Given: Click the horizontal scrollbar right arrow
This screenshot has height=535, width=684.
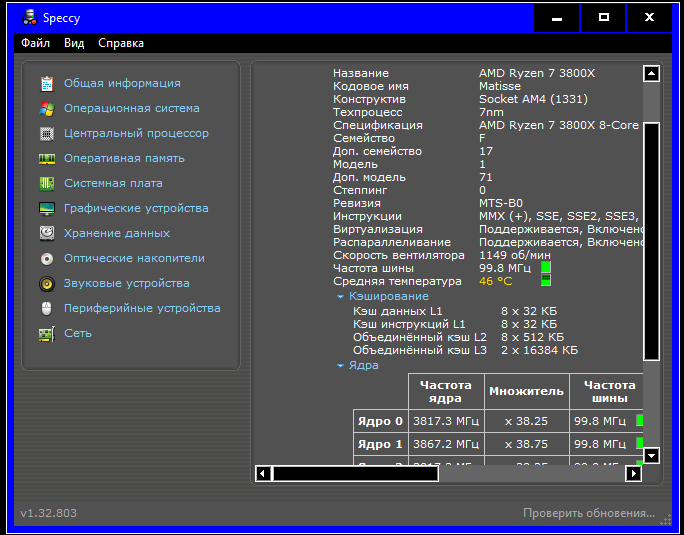Looking at the screenshot, I should tap(632, 474).
